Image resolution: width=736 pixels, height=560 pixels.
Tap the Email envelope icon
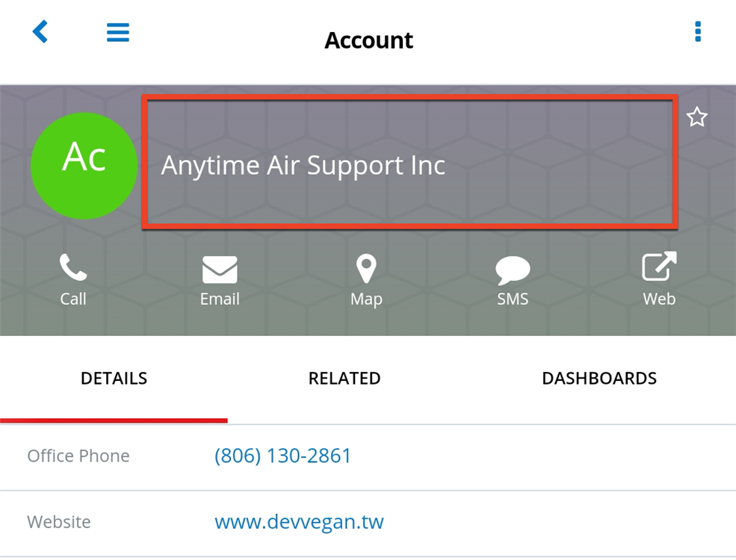(x=220, y=270)
